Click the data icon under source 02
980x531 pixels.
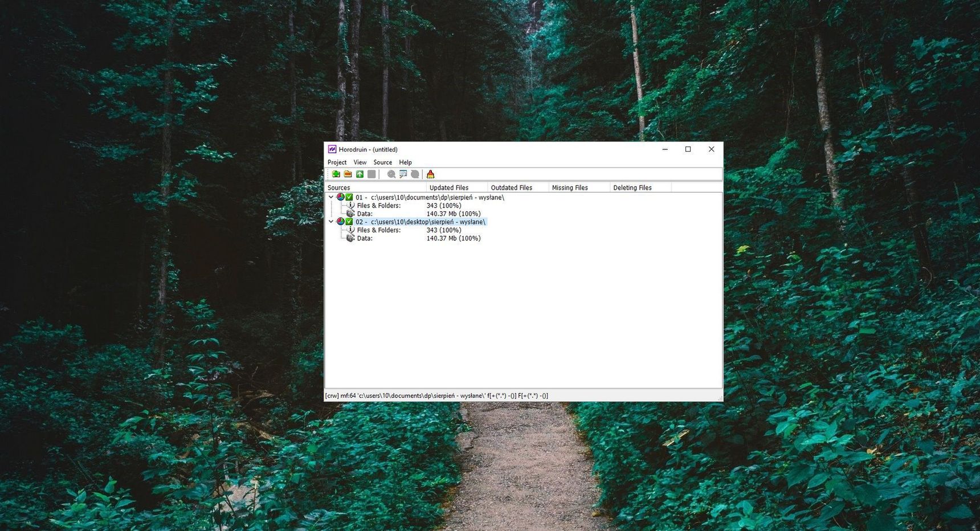(351, 238)
